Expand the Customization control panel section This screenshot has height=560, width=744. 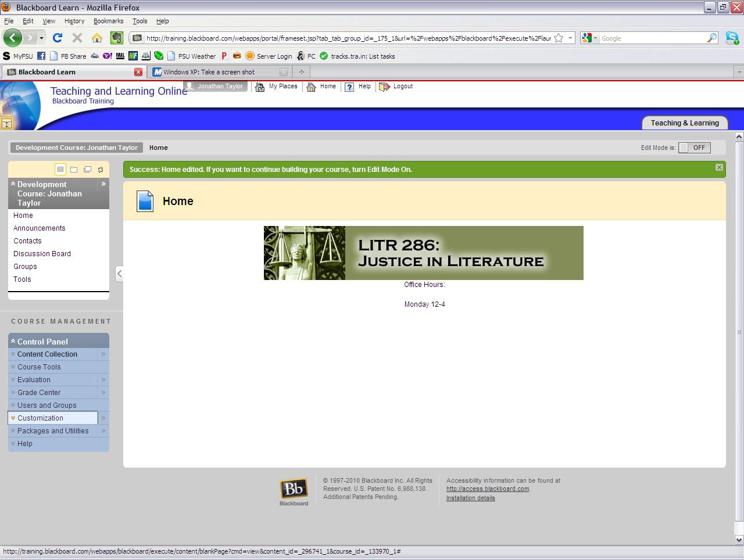click(x=103, y=418)
